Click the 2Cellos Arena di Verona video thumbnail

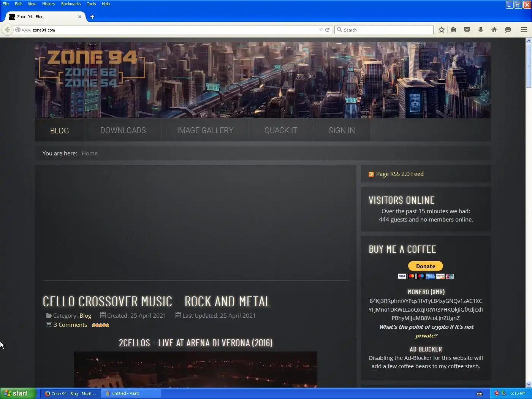(196, 369)
